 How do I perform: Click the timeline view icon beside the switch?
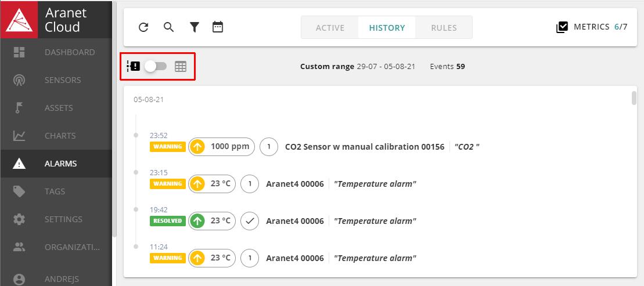click(x=134, y=67)
